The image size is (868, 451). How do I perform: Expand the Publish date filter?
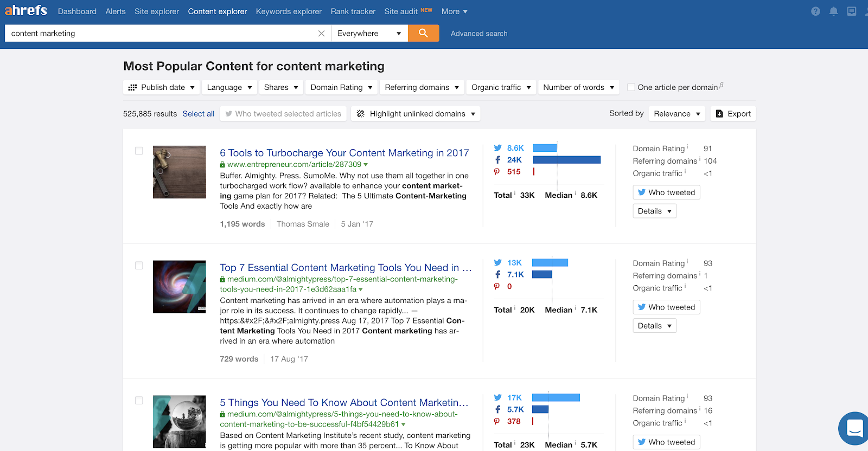162,87
